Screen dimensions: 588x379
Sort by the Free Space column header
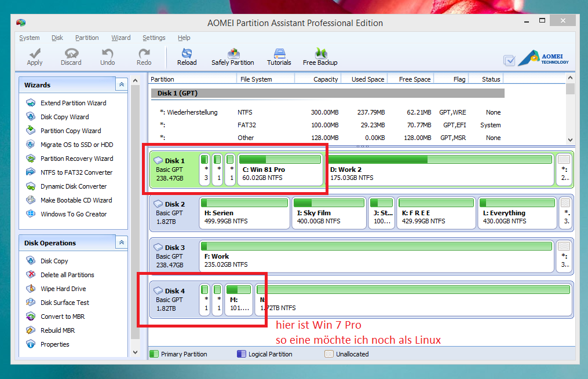[x=414, y=79]
